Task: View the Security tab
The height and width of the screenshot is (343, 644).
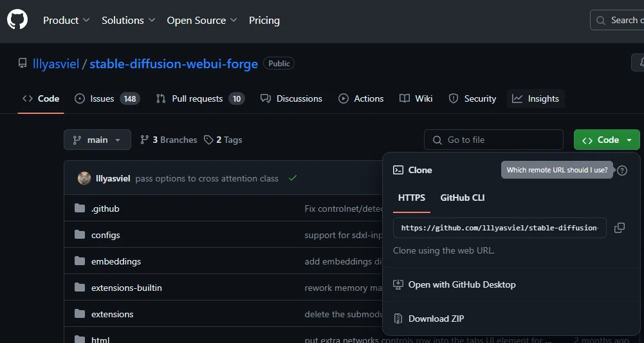Action: tap(472, 98)
